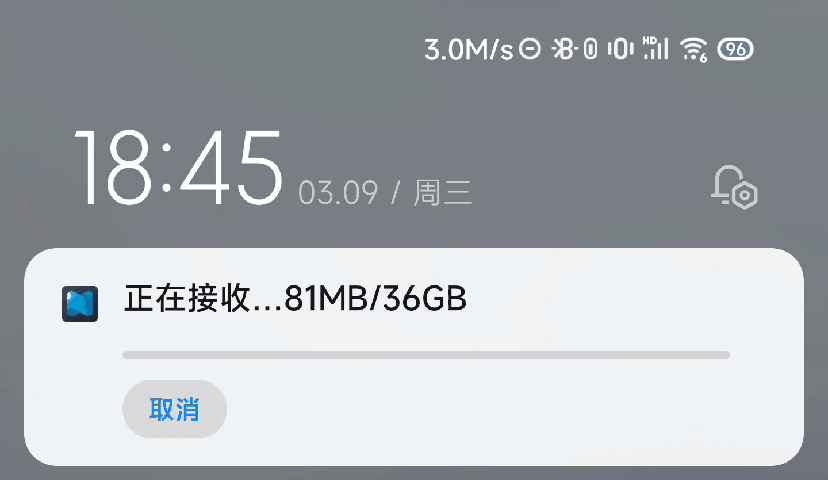Tap the blue file-transfer app icon

(x=80, y=304)
